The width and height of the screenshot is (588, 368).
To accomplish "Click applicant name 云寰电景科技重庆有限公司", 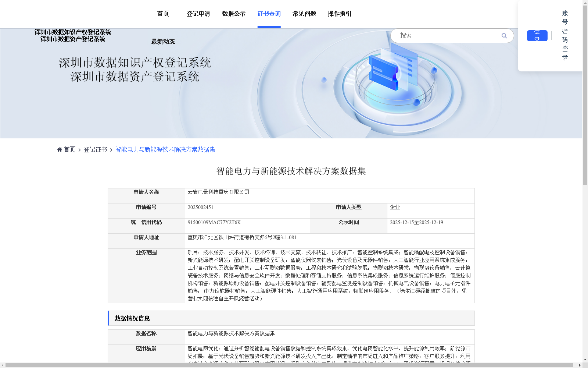I will 218,192.
